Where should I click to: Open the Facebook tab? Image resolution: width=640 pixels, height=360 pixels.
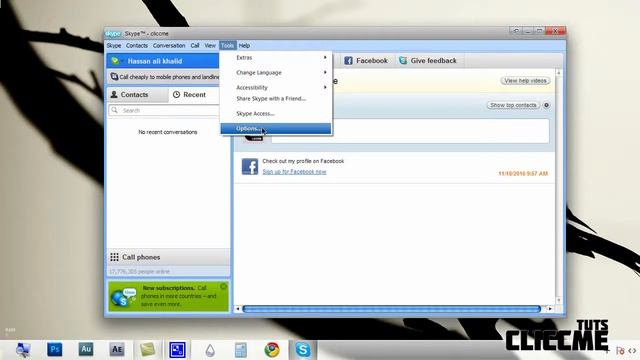coord(366,61)
